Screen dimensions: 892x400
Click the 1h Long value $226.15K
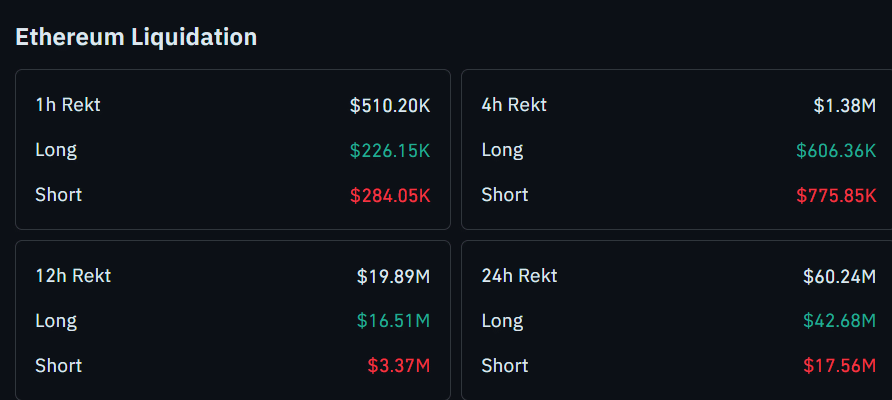[390, 150]
